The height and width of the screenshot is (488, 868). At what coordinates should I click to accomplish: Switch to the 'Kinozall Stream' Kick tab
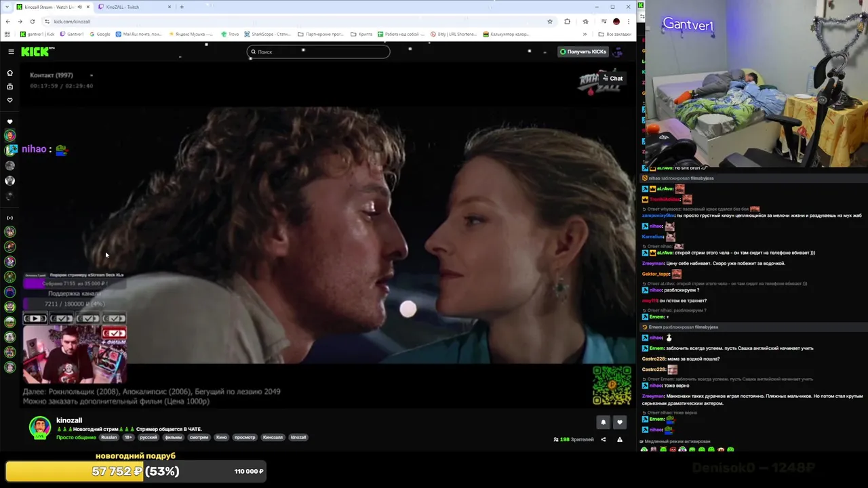point(53,7)
